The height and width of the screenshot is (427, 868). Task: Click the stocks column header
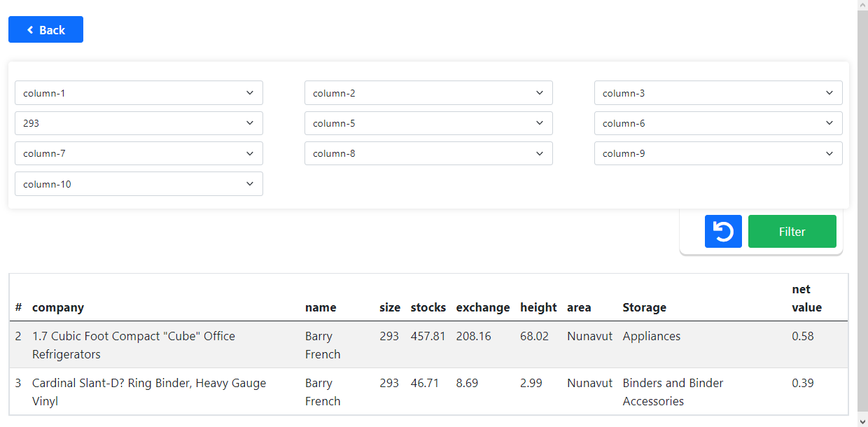pos(428,307)
